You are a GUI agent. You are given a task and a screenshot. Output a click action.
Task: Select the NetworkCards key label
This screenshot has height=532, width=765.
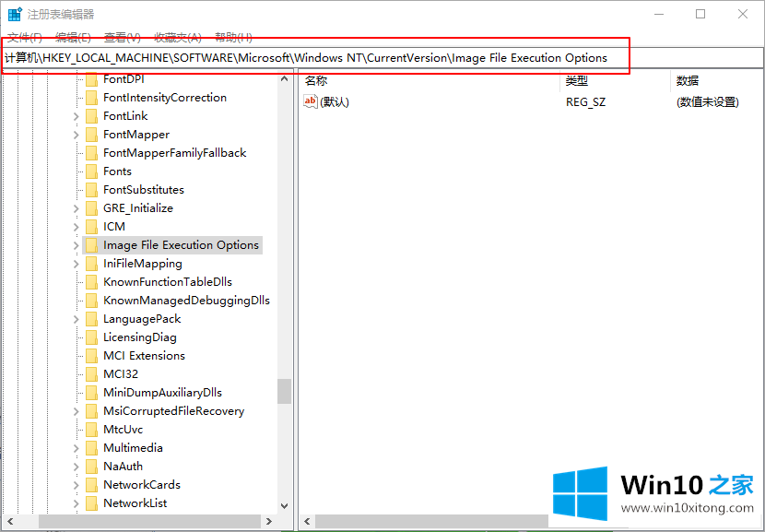[x=142, y=485]
